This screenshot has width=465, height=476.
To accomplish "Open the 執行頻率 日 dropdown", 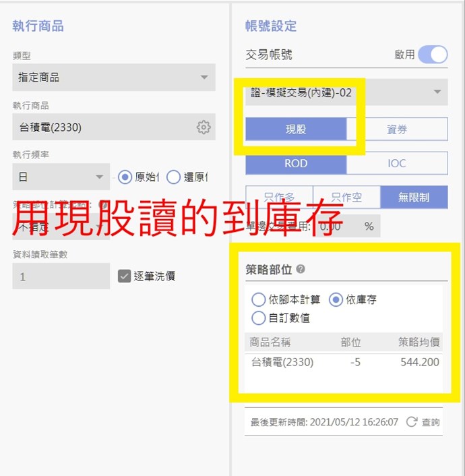I will pyautogui.click(x=61, y=177).
